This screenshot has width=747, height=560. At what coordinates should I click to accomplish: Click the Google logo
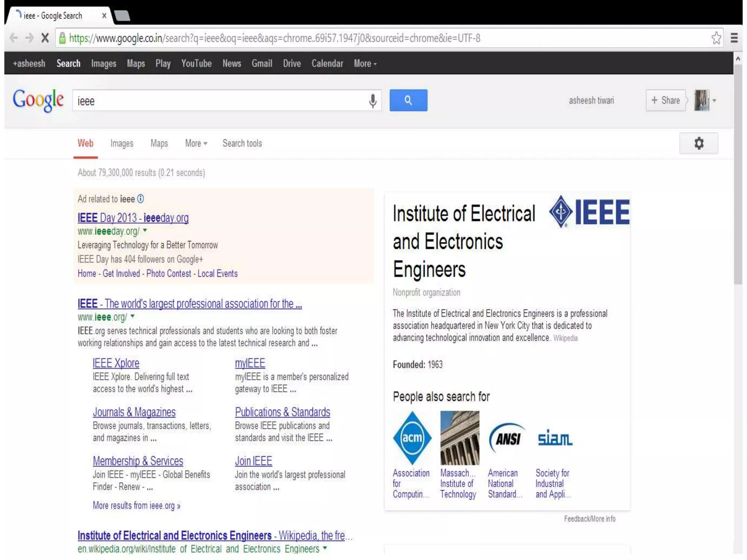[38, 100]
